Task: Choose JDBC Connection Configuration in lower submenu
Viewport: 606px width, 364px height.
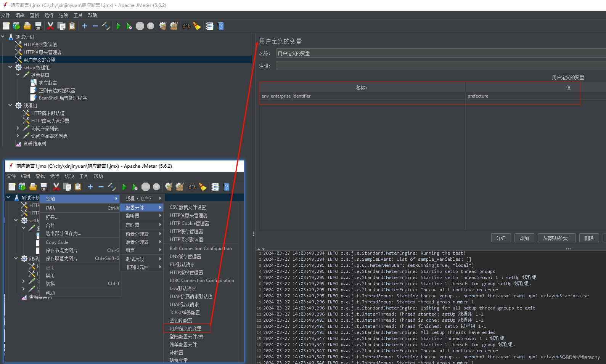Action: [x=202, y=281]
